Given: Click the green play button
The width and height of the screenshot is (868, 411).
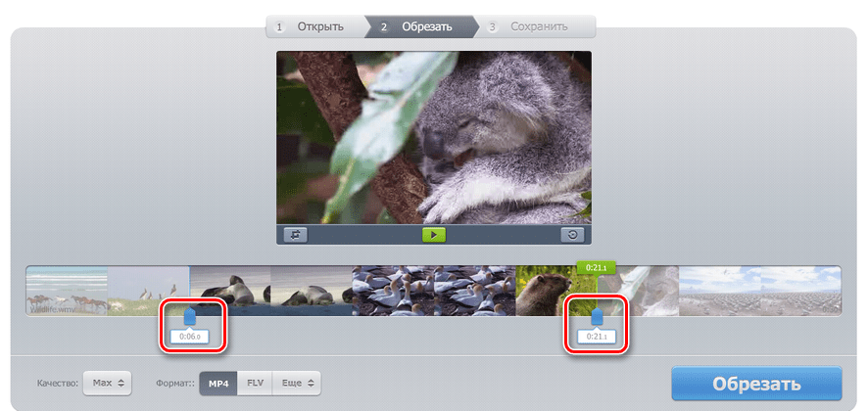Looking at the screenshot, I should tap(434, 235).
